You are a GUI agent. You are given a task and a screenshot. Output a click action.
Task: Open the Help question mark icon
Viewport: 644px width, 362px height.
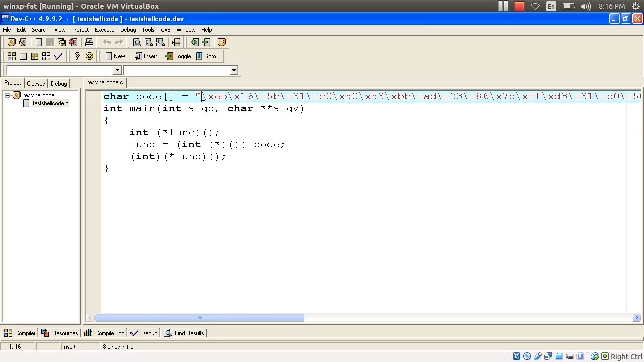[x=77, y=56]
